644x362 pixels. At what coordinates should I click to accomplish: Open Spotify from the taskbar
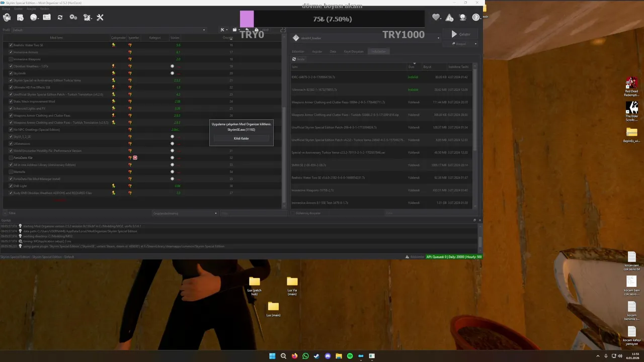click(x=350, y=356)
